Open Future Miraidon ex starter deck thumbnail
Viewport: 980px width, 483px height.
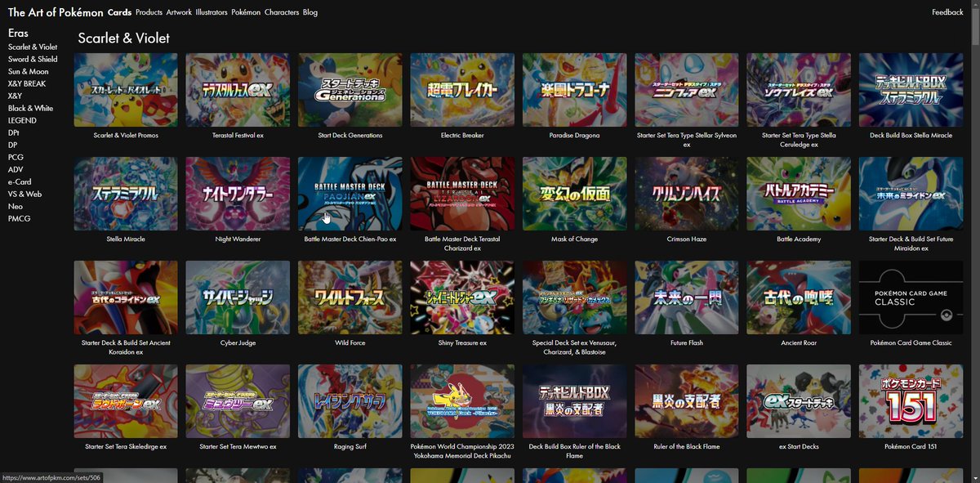click(x=911, y=194)
